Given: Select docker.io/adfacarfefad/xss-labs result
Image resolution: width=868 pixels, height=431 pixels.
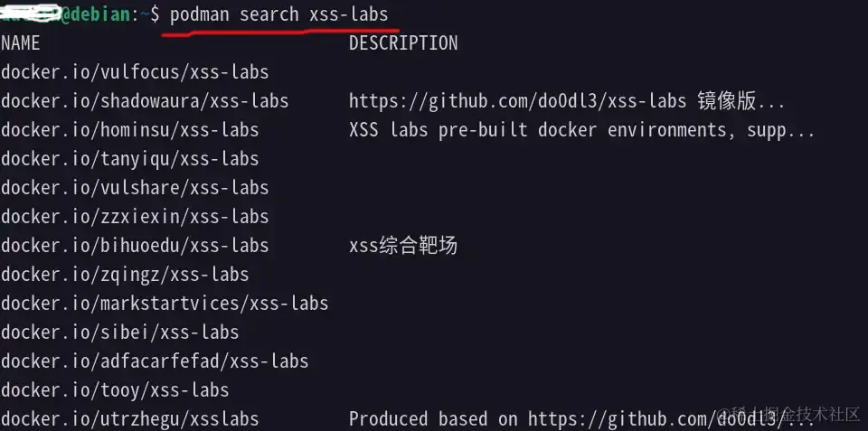Looking at the screenshot, I should (155, 361).
